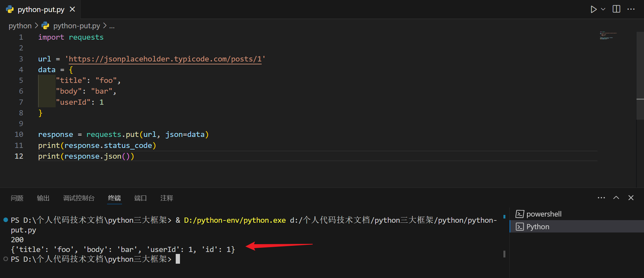Switch to the 输出 output tab
Image resolution: width=644 pixels, height=278 pixels.
tap(43, 198)
